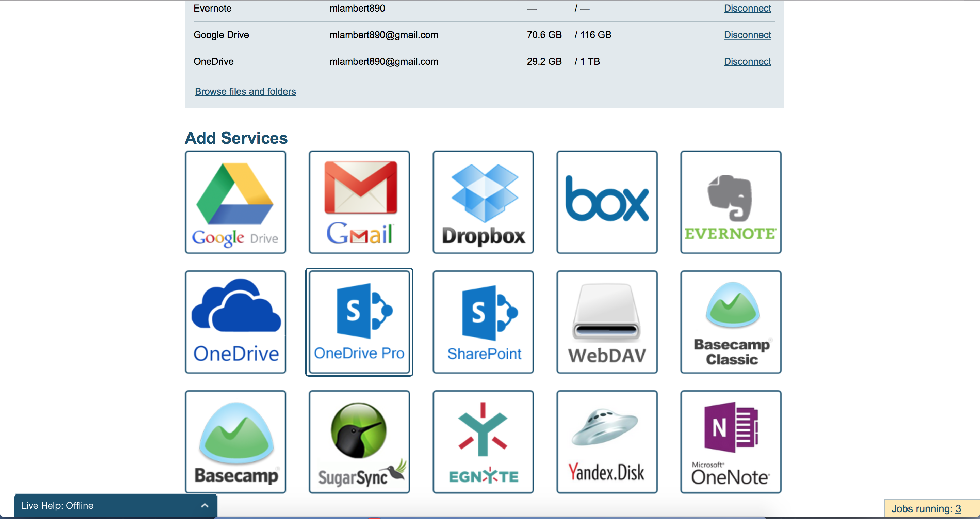Add the SharePoint service
This screenshot has width=980, height=519.
pyautogui.click(x=483, y=322)
